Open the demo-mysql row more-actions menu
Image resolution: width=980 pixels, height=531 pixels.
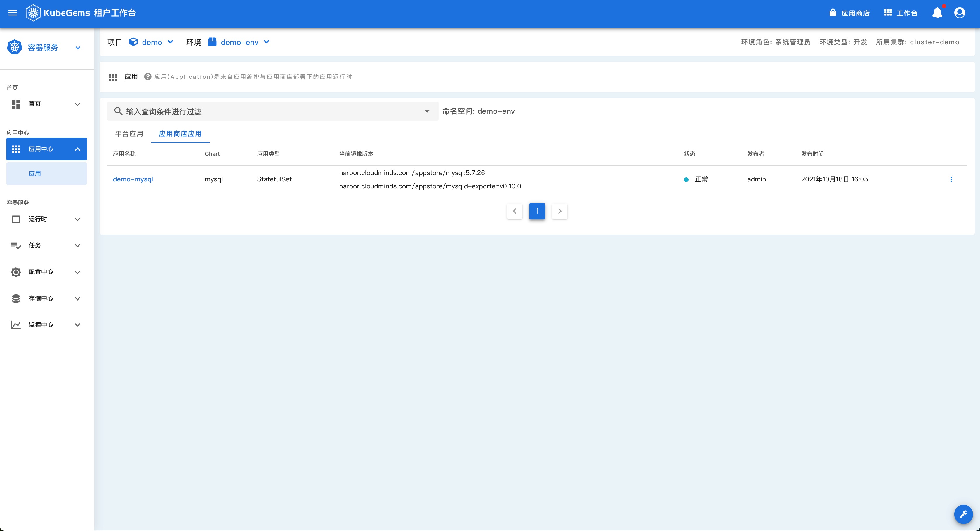click(x=951, y=179)
